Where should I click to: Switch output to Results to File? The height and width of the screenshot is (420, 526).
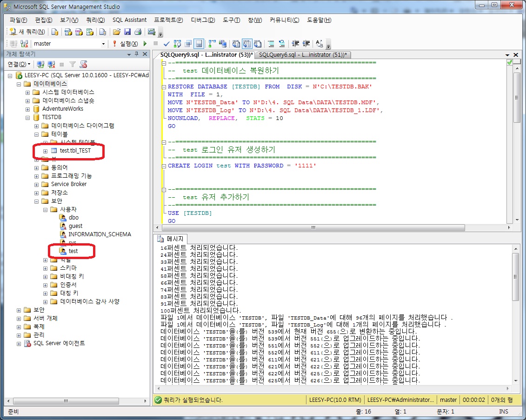(258, 44)
